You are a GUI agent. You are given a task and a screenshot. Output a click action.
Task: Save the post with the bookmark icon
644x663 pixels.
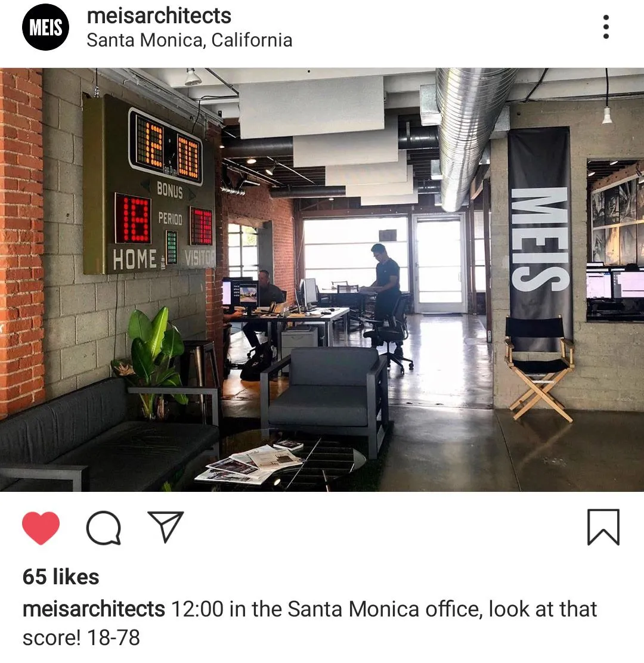click(x=603, y=527)
